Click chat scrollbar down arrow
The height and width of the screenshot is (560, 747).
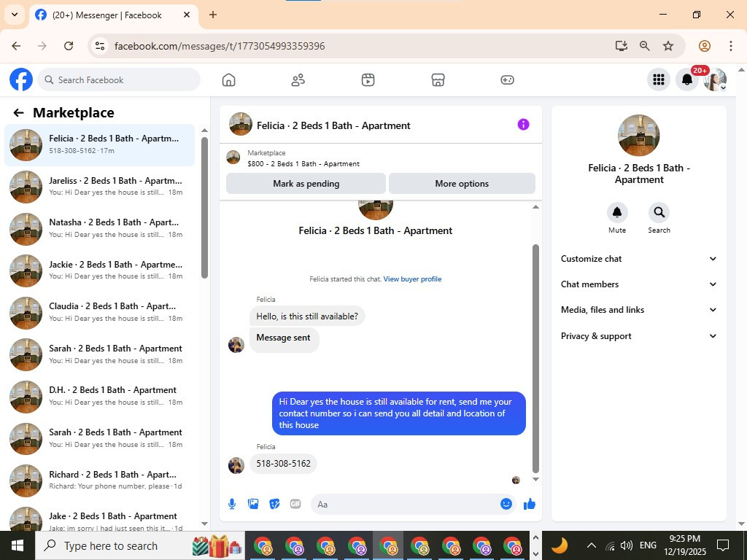point(535,480)
